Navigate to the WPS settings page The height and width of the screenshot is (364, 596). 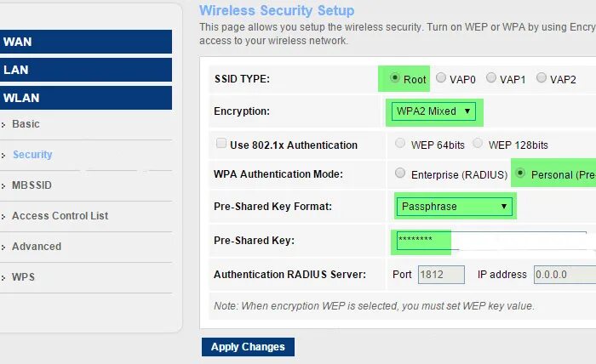[x=23, y=277]
